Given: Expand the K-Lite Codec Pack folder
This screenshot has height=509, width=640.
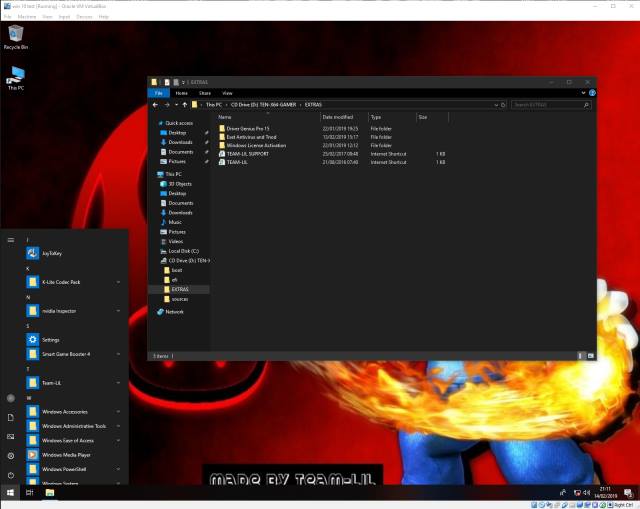Looking at the screenshot, I should pos(73,282).
